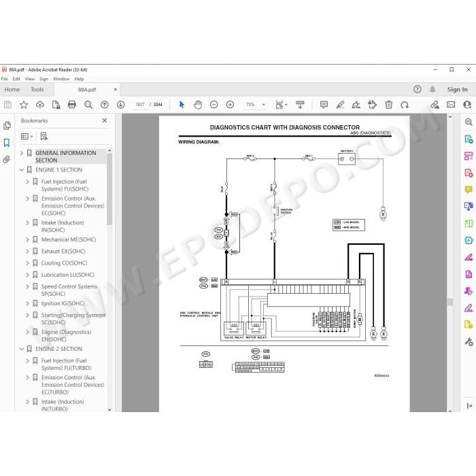Viewport: 476px width, 476px height.
Task: Open right-pane search tool icon
Action: click(x=469, y=122)
